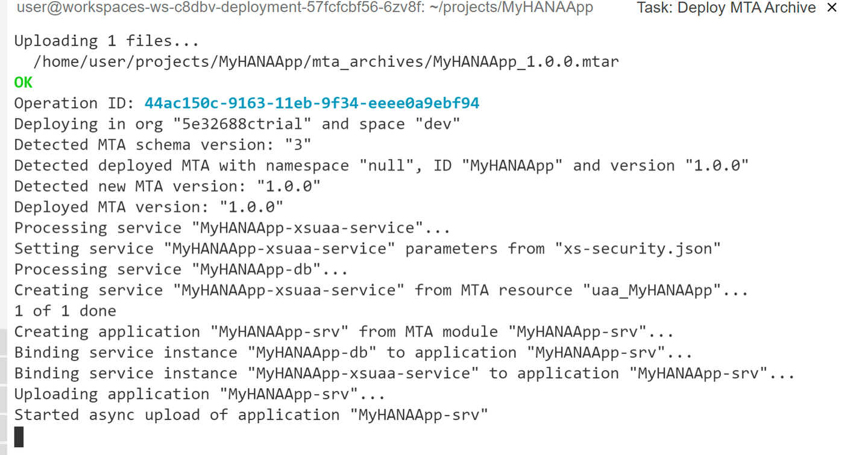Close the Deploy MTA Archive task tab
868x455 pixels.
832,8
